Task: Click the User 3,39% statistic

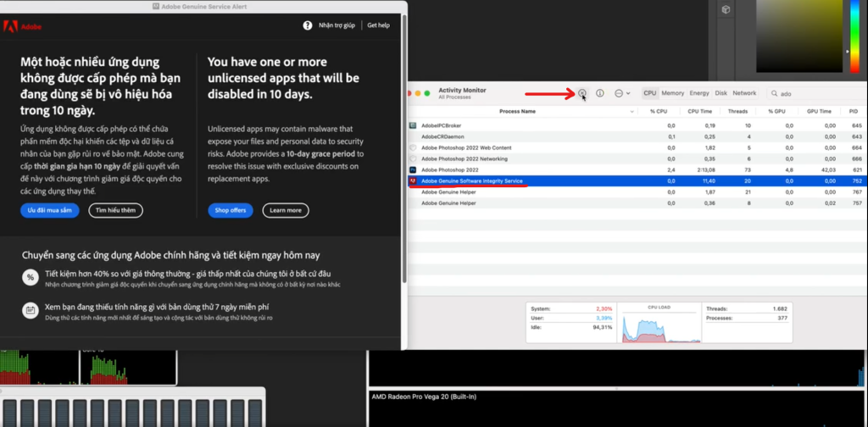Action: point(571,318)
